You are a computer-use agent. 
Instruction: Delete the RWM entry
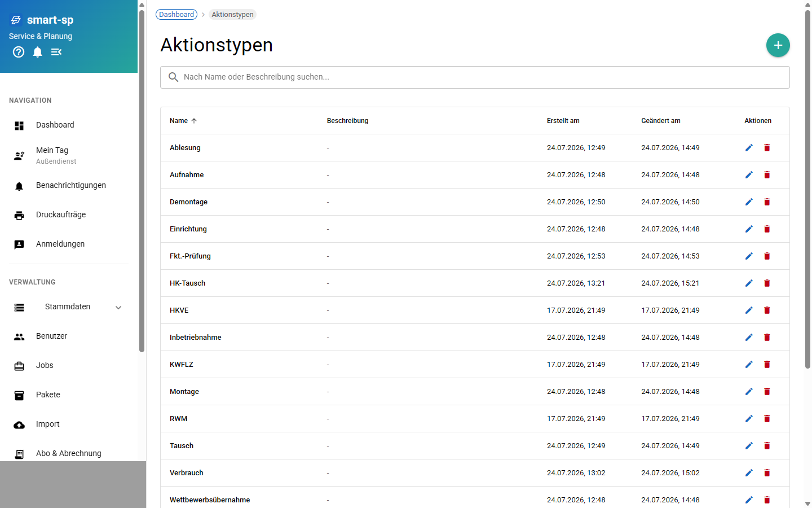coord(767,419)
